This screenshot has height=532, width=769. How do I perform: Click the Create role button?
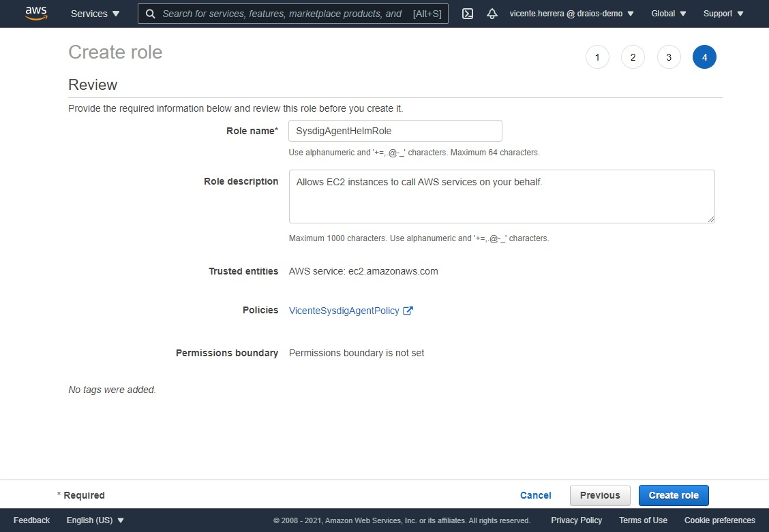tap(674, 495)
